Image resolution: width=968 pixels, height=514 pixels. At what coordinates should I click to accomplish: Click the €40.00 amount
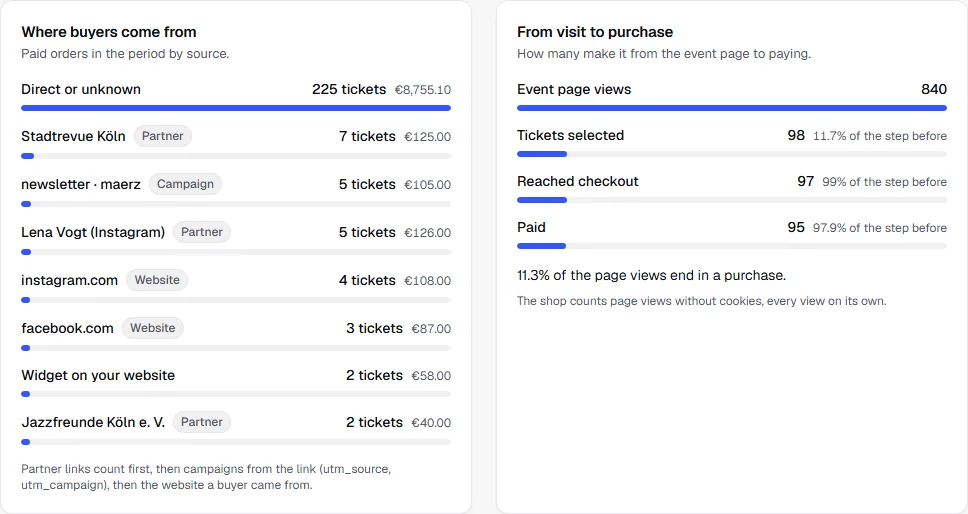[x=431, y=423]
